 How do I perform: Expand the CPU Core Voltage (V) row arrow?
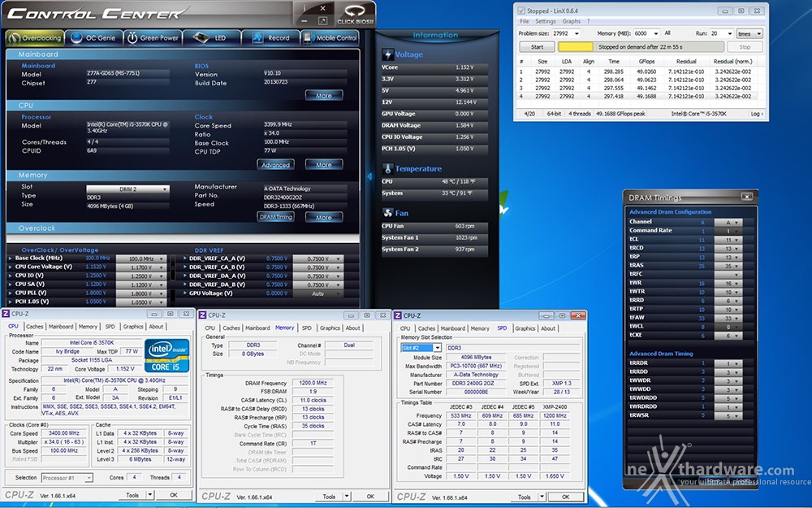point(11,267)
